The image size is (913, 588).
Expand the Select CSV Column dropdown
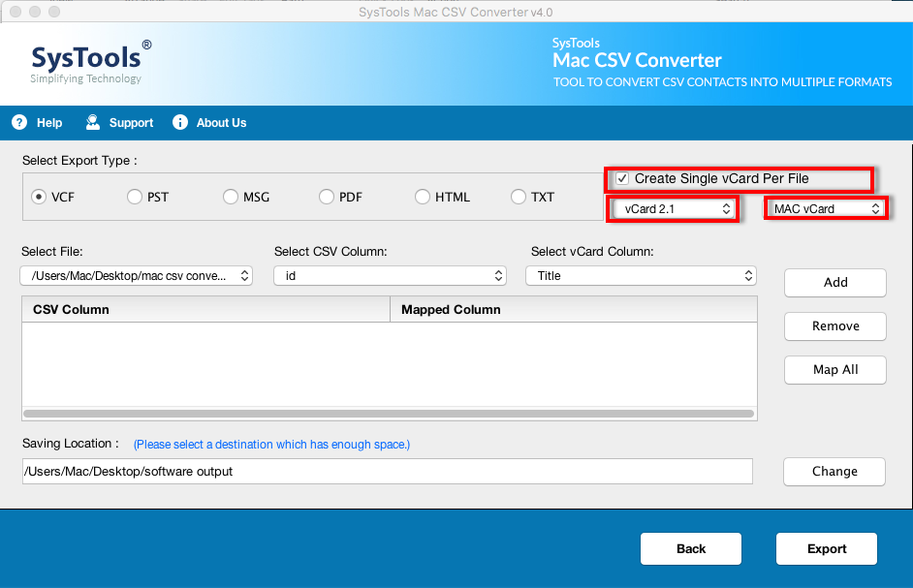click(x=390, y=275)
